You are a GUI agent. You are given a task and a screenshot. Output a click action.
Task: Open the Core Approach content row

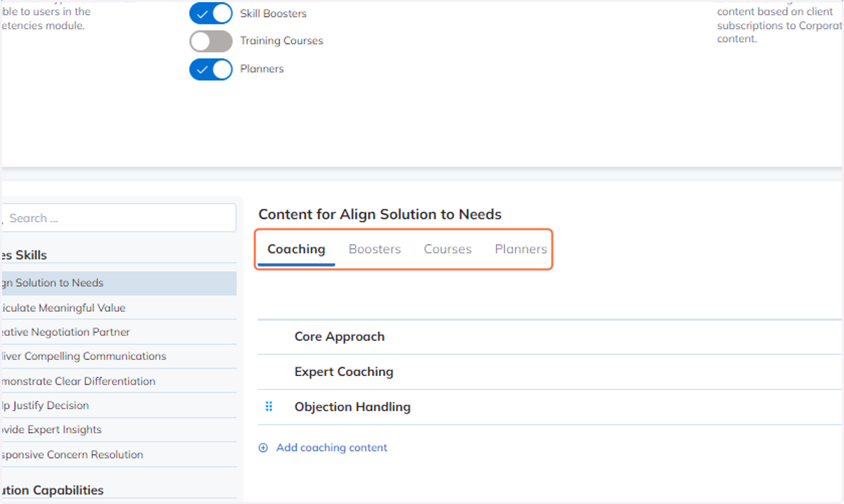point(551,337)
